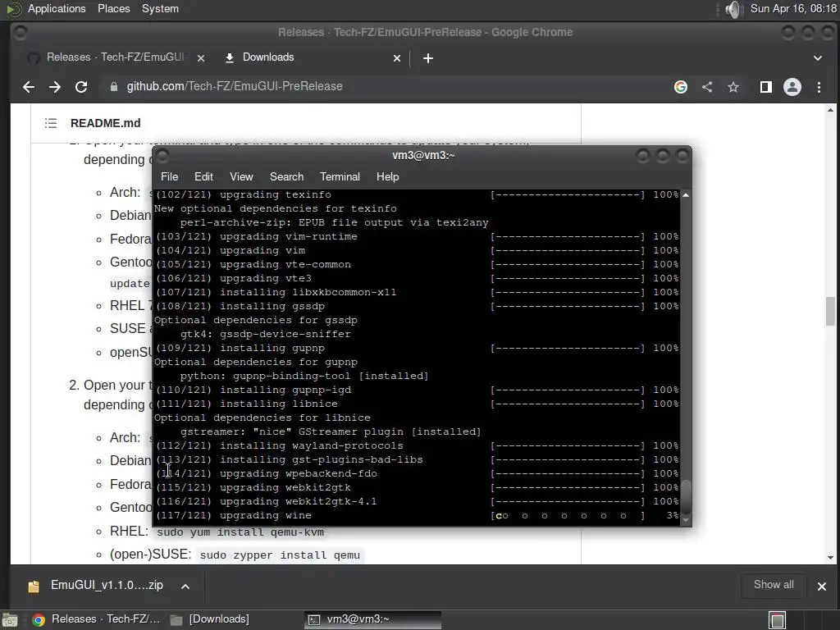The height and width of the screenshot is (630, 840).
Task: Click terminal scrollbar down arrow
Action: click(685, 519)
